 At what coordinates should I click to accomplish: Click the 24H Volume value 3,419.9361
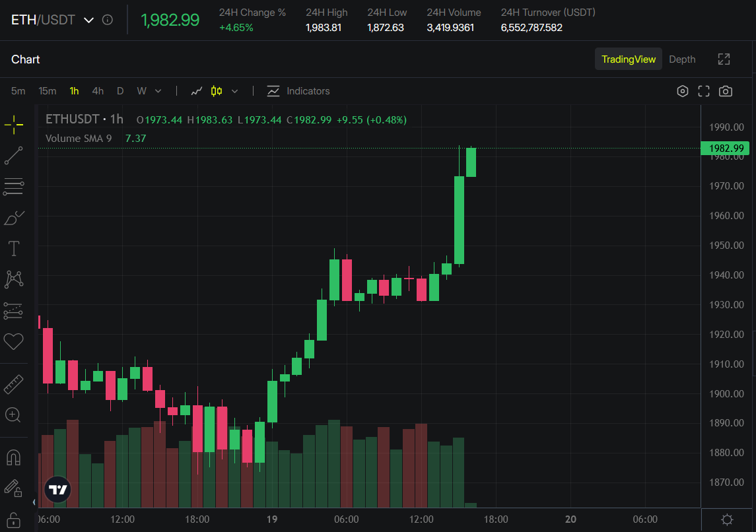point(450,28)
